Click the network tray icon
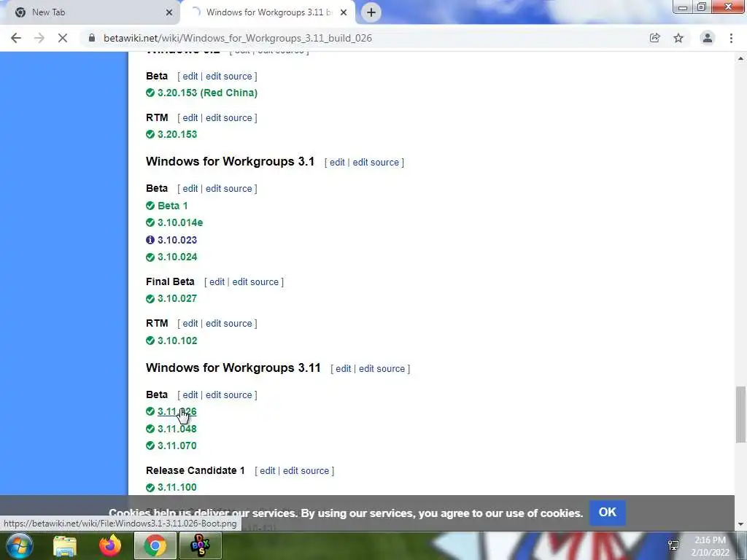Viewport: 747px width, 560px height. tap(673, 545)
